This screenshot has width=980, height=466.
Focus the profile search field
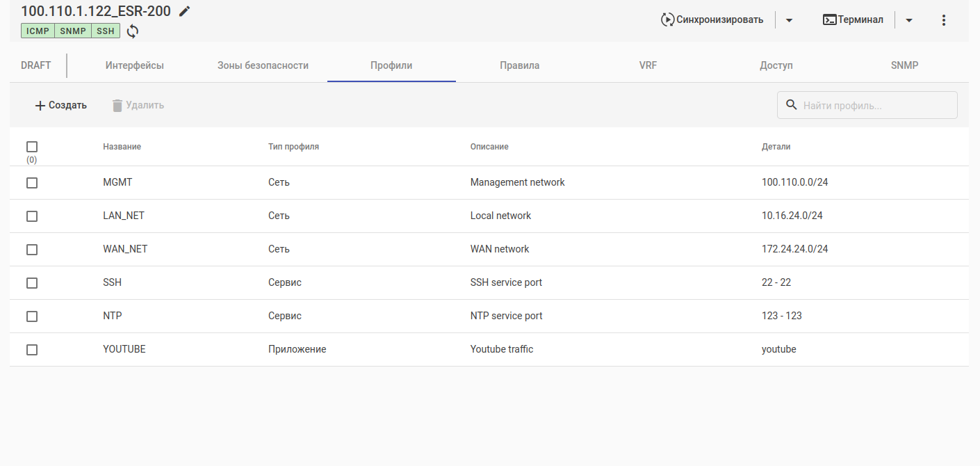pos(876,106)
